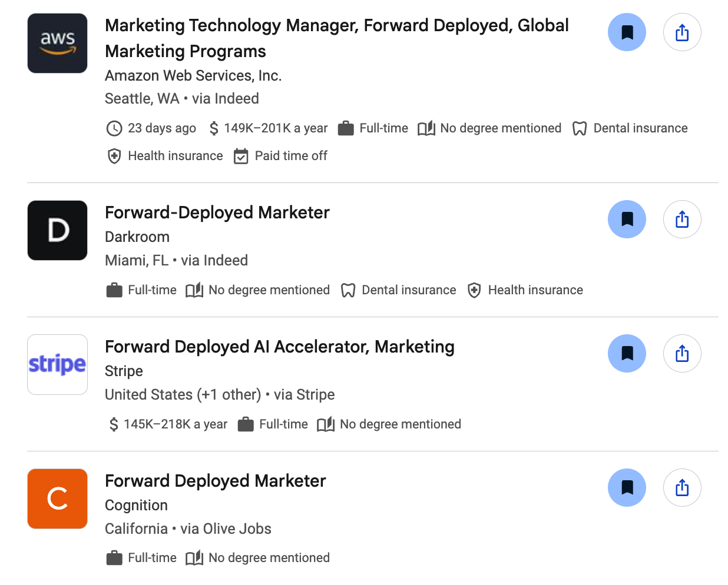The height and width of the screenshot is (585, 728).
Task: Select 'Full-time' label in Cognition listing
Action: (152, 558)
